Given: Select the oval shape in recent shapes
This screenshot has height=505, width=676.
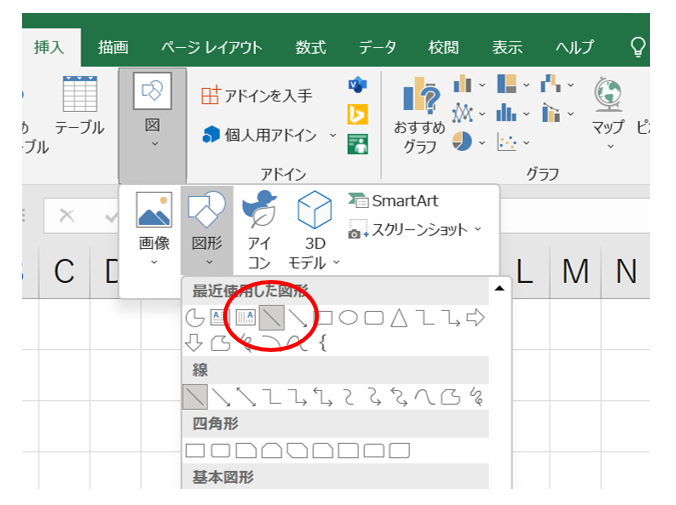Looking at the screenshot, I should point(348,318).
